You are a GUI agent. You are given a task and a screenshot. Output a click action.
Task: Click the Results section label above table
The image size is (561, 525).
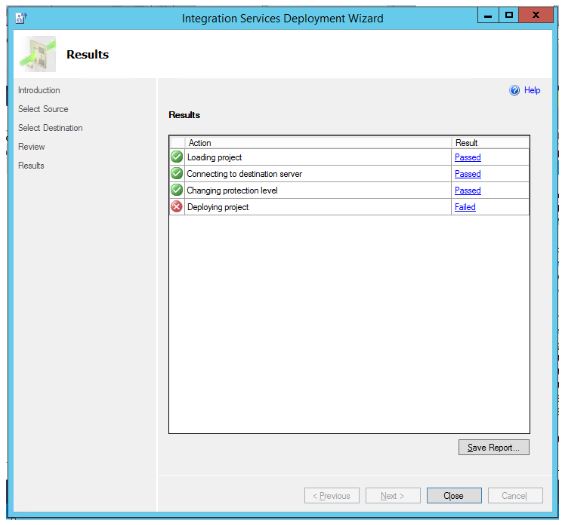pos(184,115)
